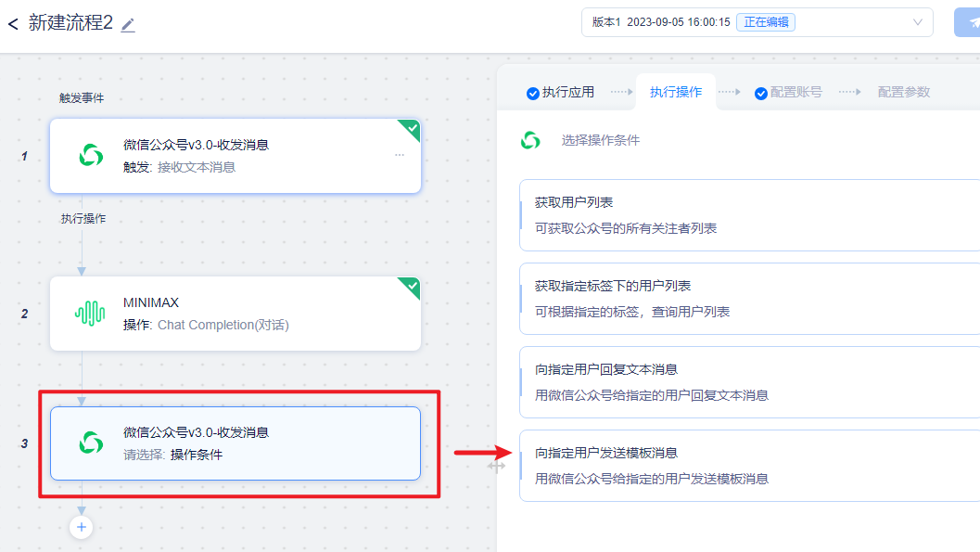Screen dimensions: 980x552
Task: Click the WeChat icon beside 选择操作条件
Action: pos(530,140)
